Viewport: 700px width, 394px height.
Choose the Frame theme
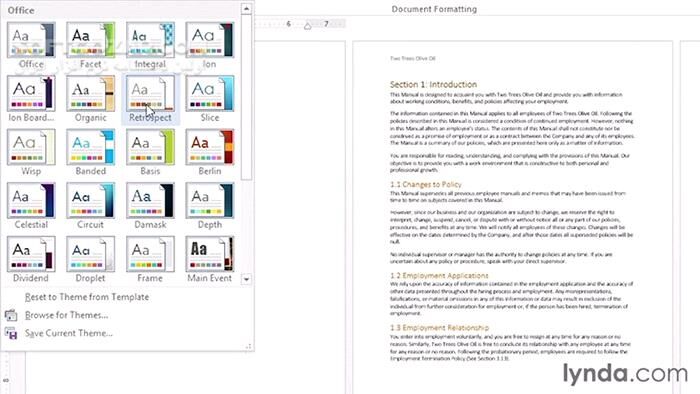150,254
